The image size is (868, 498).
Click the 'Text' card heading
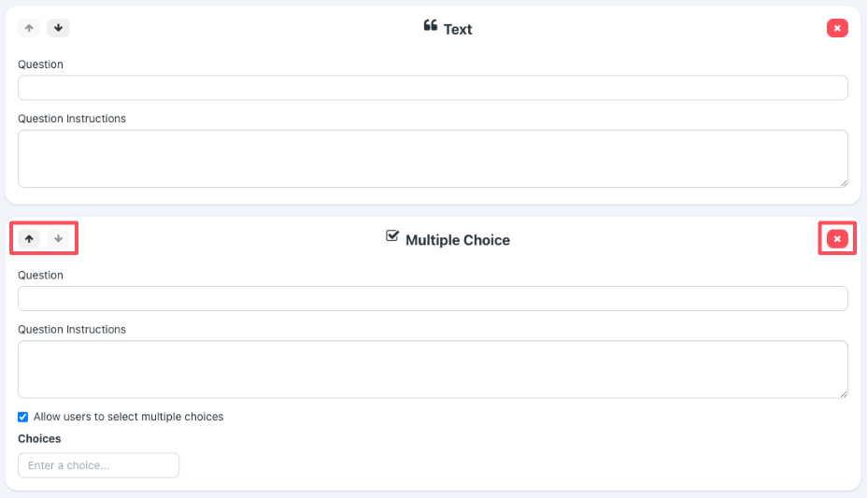tap(458, 29)
